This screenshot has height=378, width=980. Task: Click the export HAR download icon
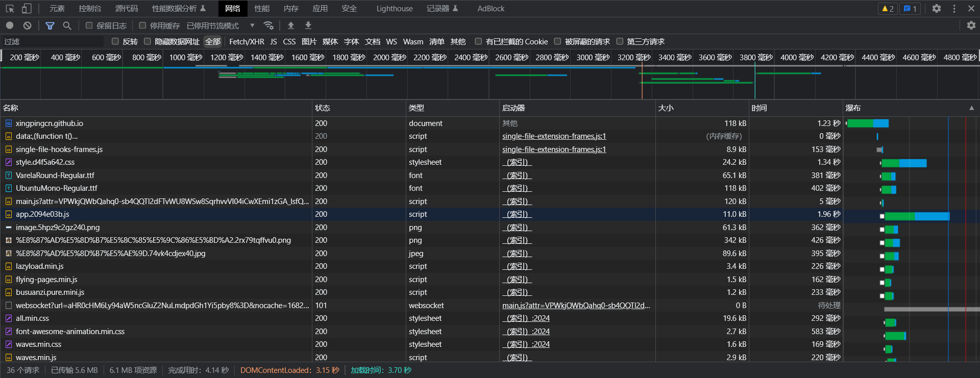pyautogui.click(x=308, y=26)
